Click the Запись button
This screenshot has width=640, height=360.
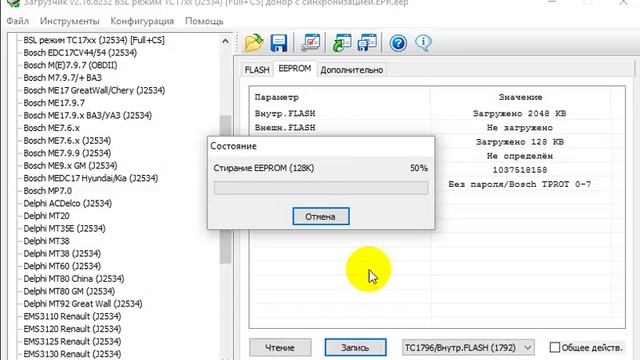(355, 347)
